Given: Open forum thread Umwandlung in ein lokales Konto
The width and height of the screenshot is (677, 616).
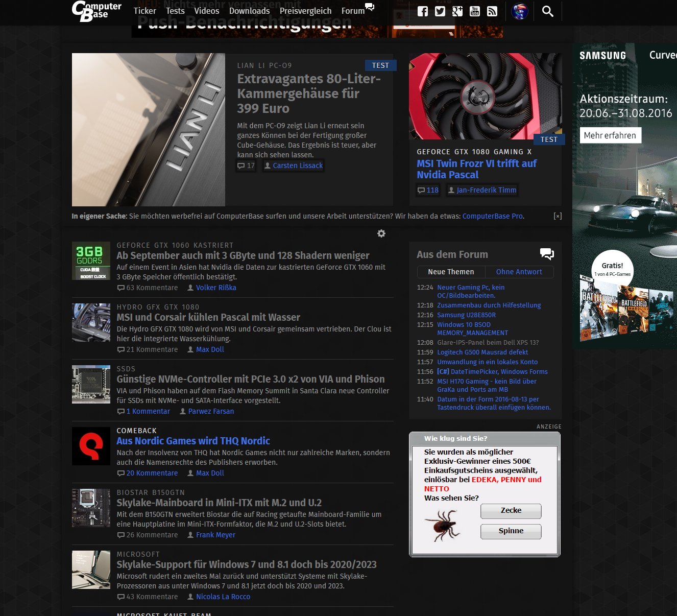Looking at the screenshot, I should (x=488, y=362).
